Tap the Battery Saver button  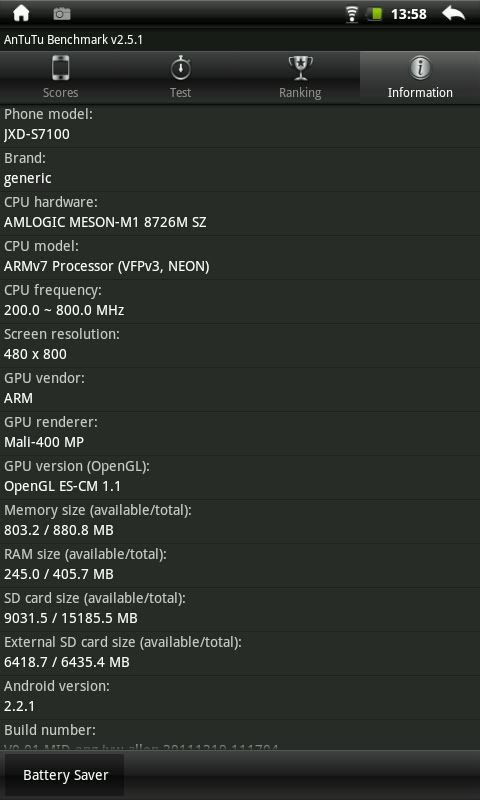65,775
